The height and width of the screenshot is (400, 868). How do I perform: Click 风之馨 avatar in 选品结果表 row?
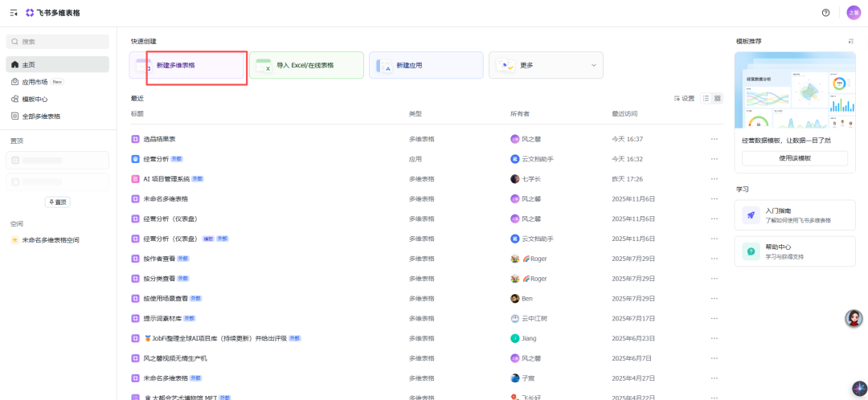515,139
